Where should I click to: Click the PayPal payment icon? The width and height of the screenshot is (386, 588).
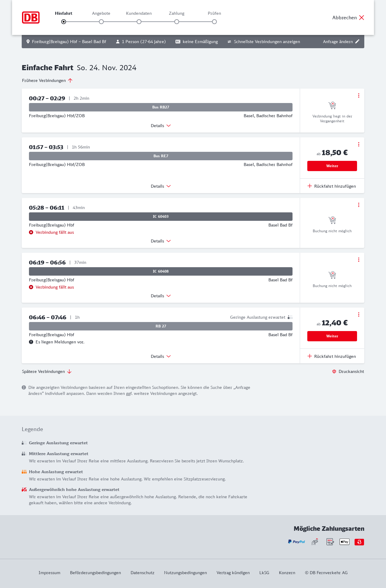pos(296,542)
